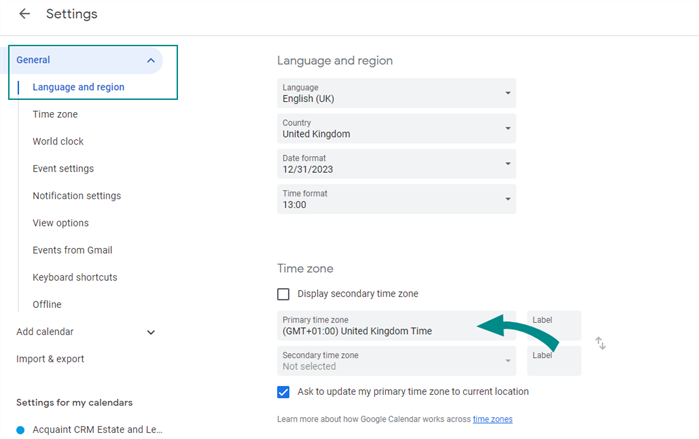Open World clock settings
Image resolution: width=699 pixels, height=439 pixels.
[x=58, y=142]
